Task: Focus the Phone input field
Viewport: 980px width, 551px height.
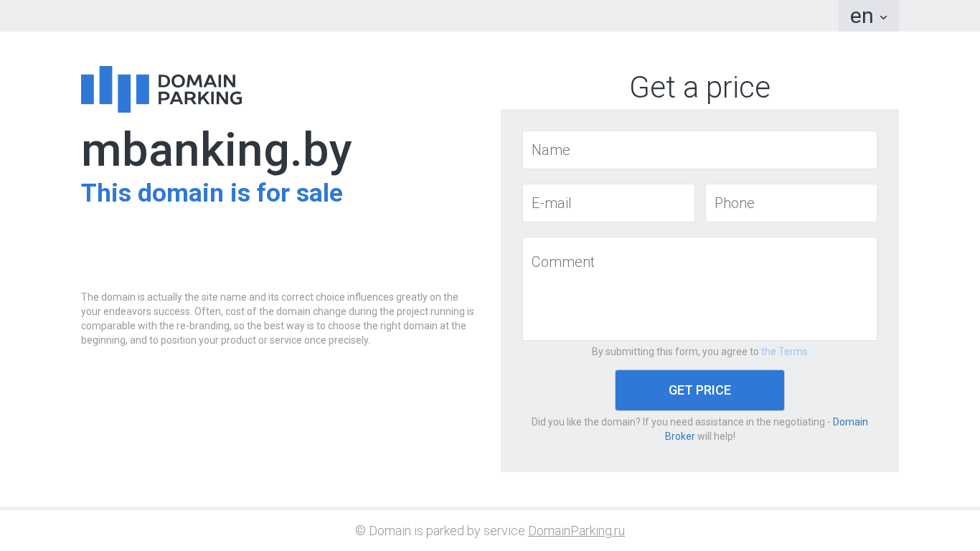Action: pyautogui.click(x=791, y=203)
